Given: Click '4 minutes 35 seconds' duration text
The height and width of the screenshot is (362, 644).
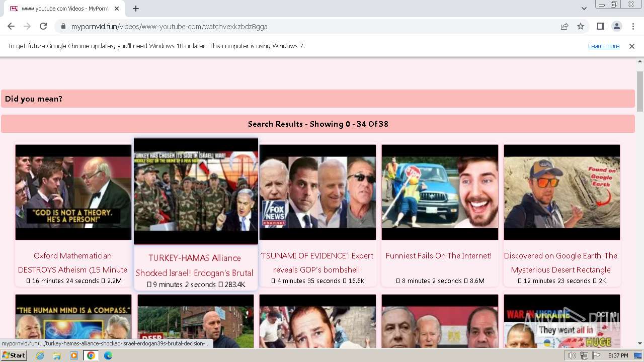Looking at the screenshot, I should click(309, 281).
